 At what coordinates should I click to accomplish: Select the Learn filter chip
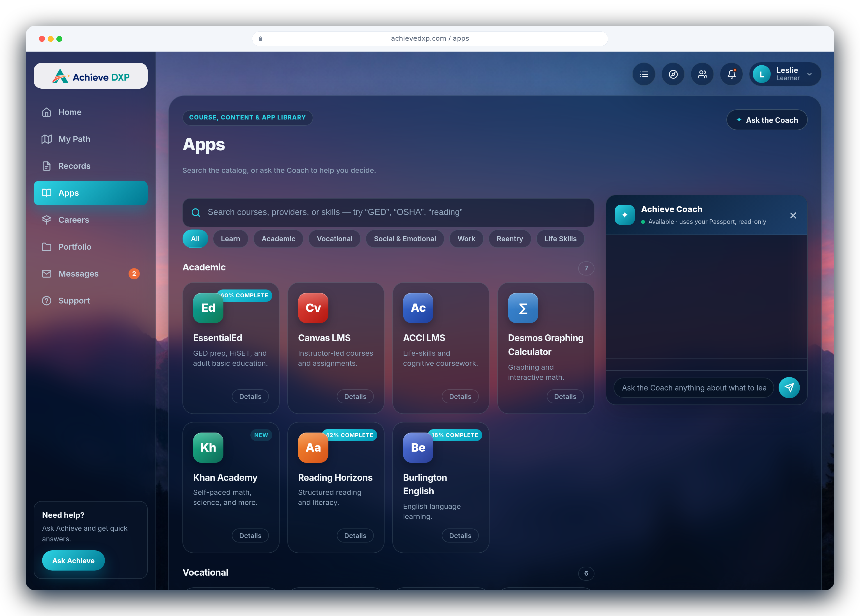point(230,239)
